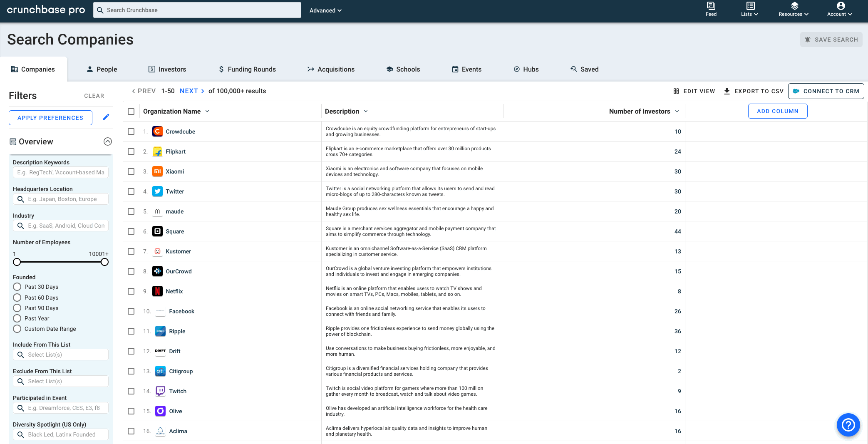Image resolution: width=868 pixels, height=444 pixels.
Task: Switch to the Acquisitions tab
Action: pyautogui.click(x=331, y=69)
